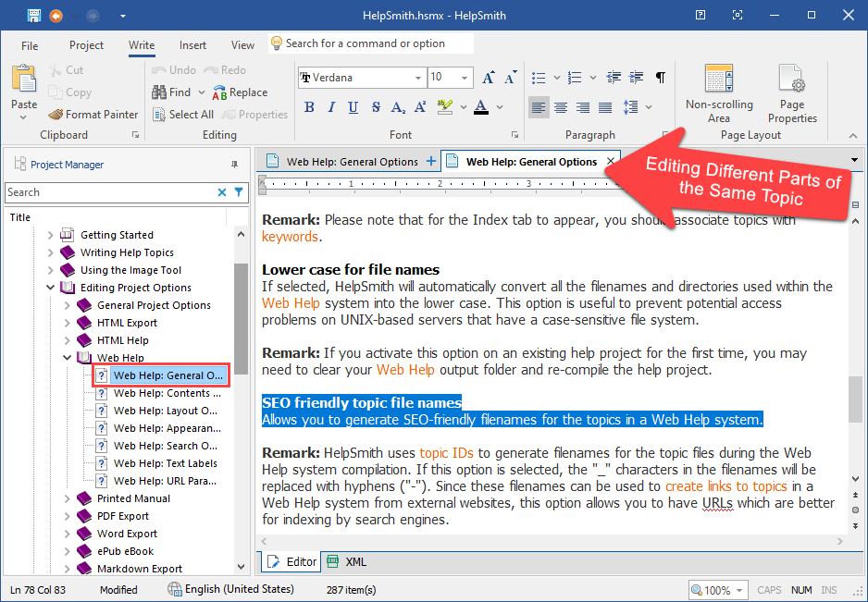Apply Subscript formatting

[398, 107]
